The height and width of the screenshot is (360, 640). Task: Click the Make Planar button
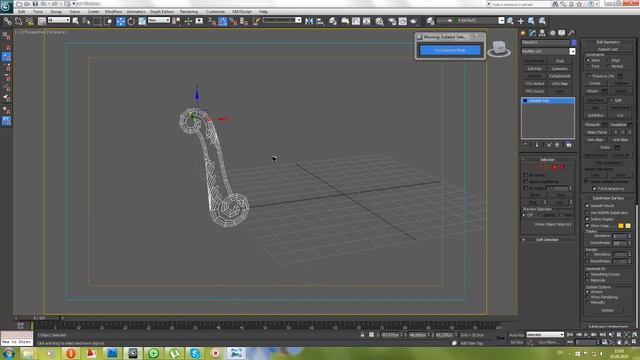pyautogui.click(x=597, y=132)
